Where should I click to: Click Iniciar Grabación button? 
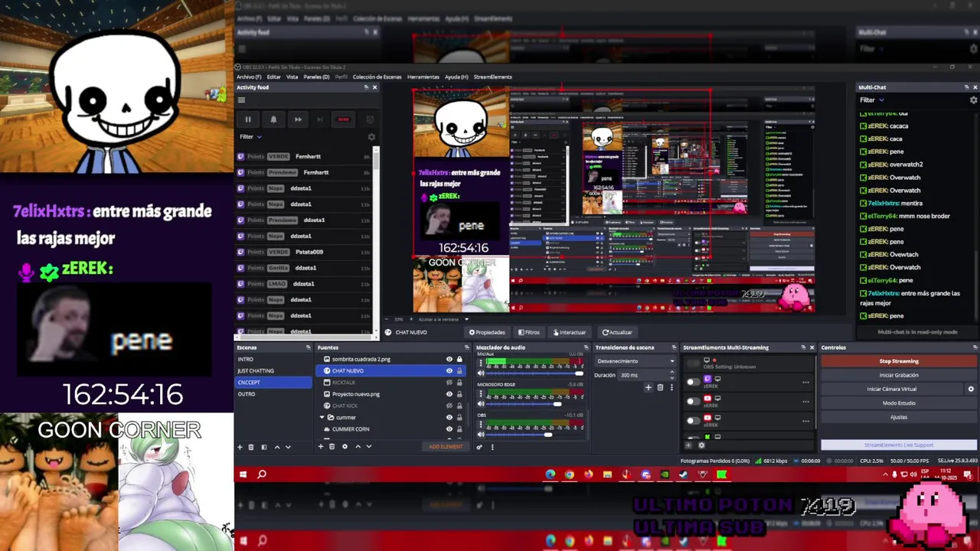pos(899,375)
